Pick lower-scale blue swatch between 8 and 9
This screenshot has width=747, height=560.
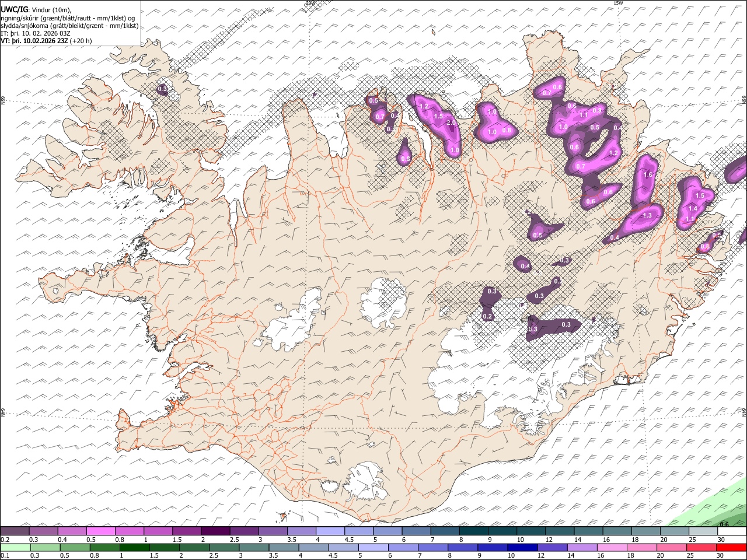(462, 548)
